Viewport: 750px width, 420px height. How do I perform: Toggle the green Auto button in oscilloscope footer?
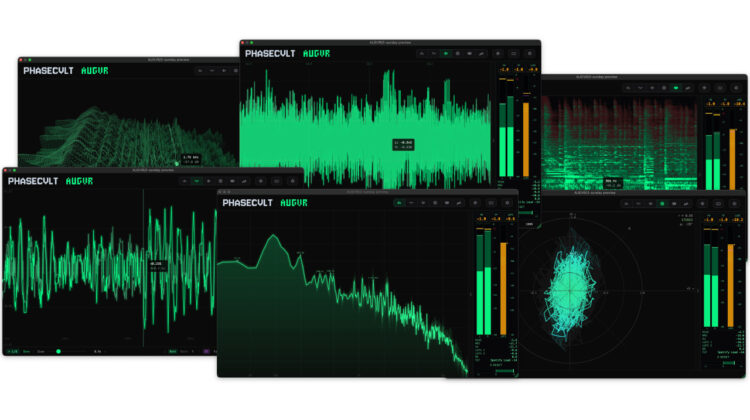coord(173,351)
